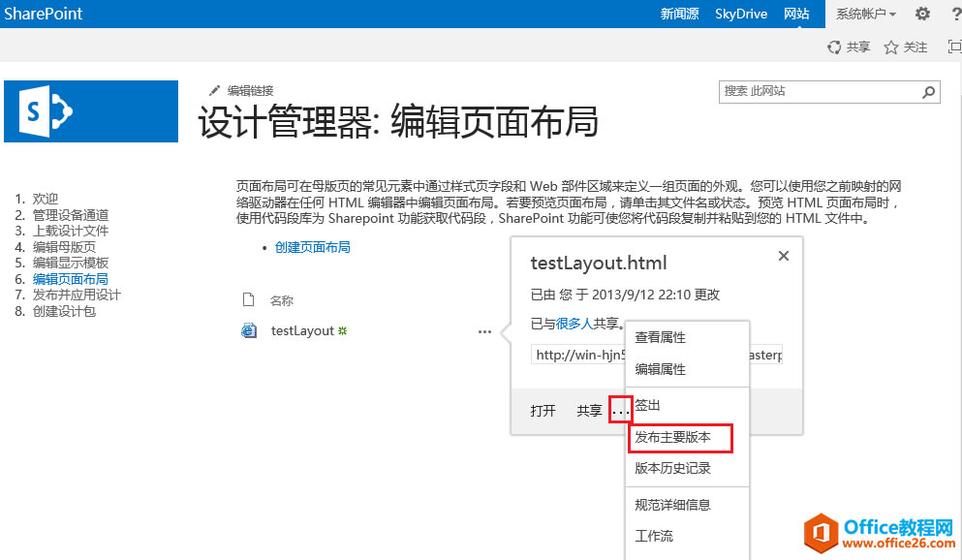962x560 pixels.
Task: Click the 打开 button in the callout
Action: 542,410
